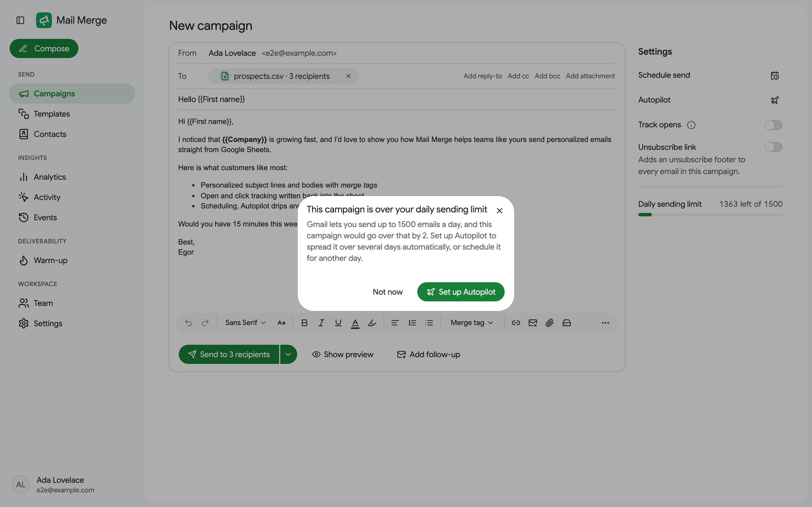
Task: Expand the Merge tag dropdown
Action: pyautogui.click(x=472, y=323)
